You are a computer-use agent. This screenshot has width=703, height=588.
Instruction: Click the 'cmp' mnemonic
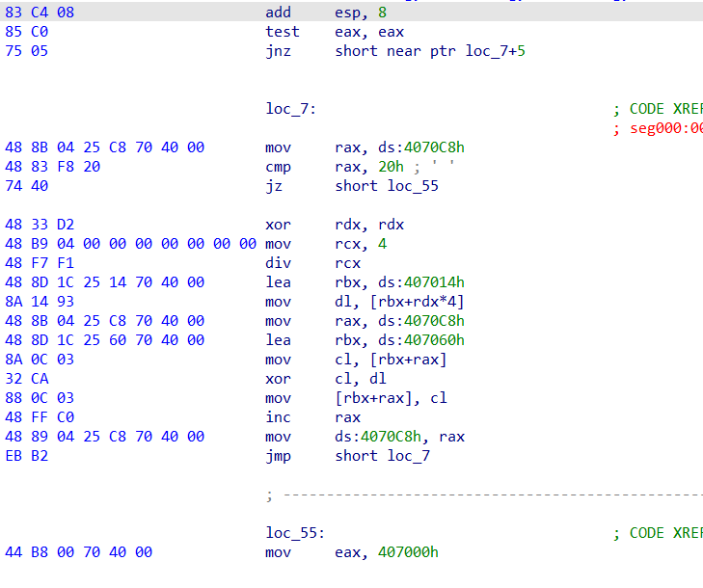278,167
